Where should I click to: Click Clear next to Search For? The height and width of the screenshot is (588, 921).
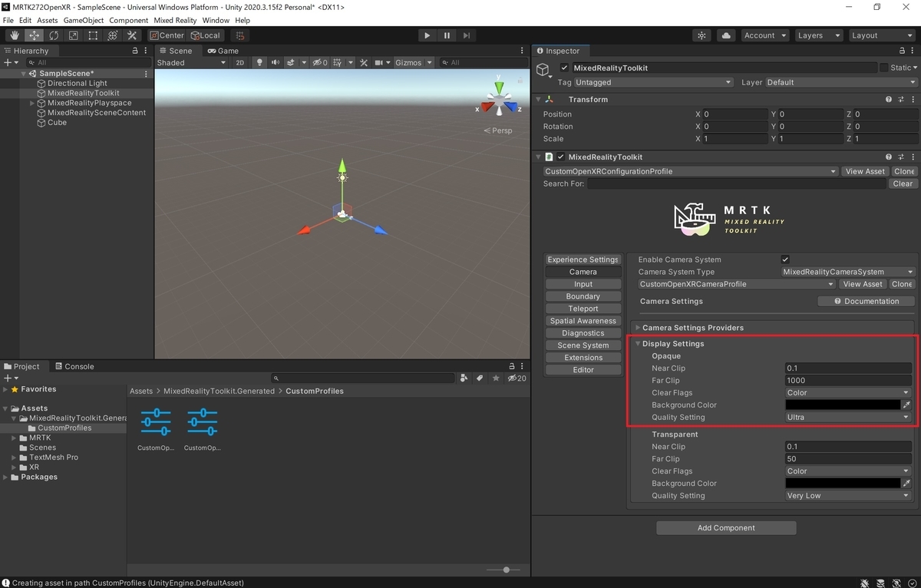coord(903,184)
